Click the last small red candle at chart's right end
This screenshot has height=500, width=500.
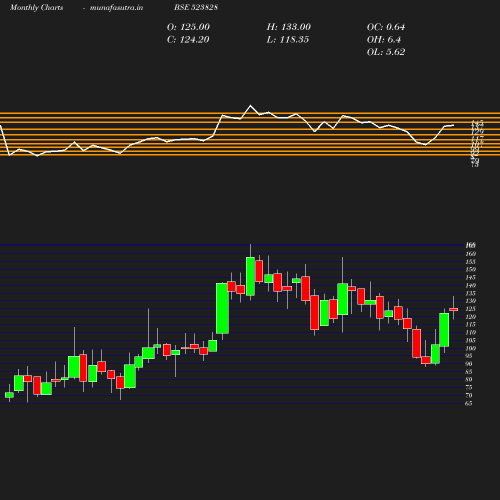coord(453,309)
